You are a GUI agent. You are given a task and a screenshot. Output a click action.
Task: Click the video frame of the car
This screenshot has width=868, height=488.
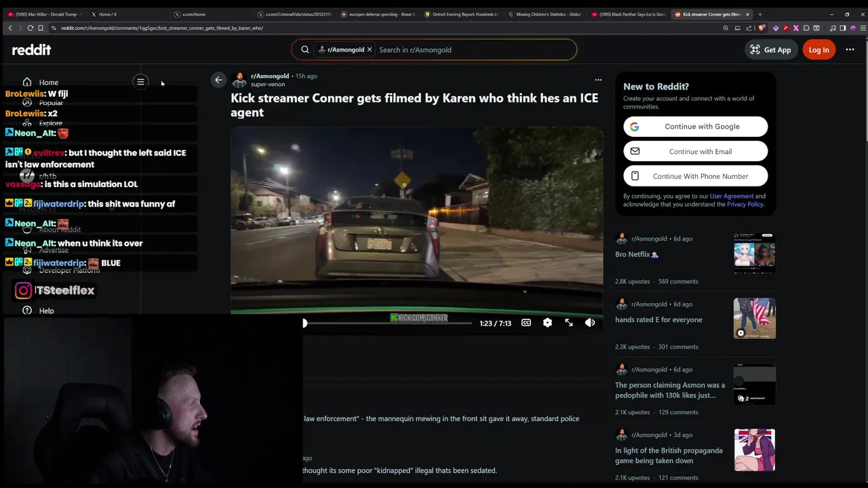tap(416, 220)
